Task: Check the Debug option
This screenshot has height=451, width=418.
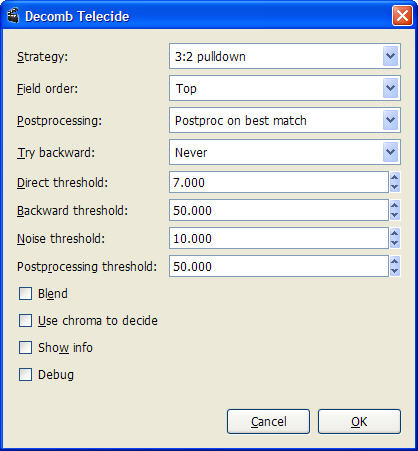Action: coord(25,375)
